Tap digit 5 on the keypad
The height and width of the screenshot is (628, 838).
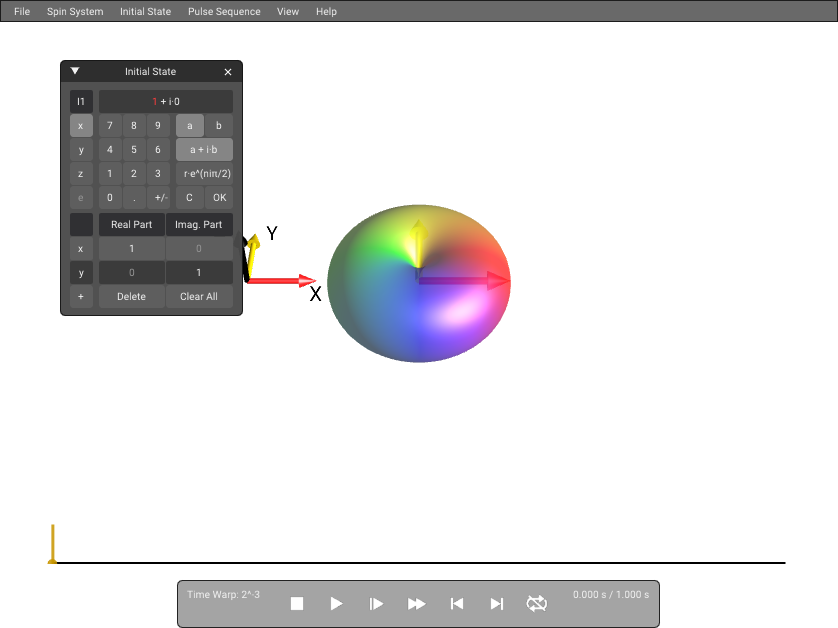coord(134,150)
